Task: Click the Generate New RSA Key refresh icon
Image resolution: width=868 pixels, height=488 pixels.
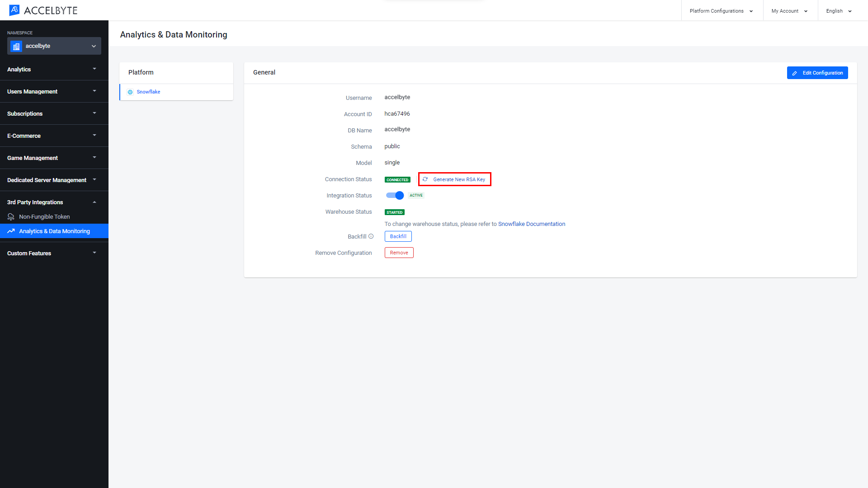Action: (426, 179)
